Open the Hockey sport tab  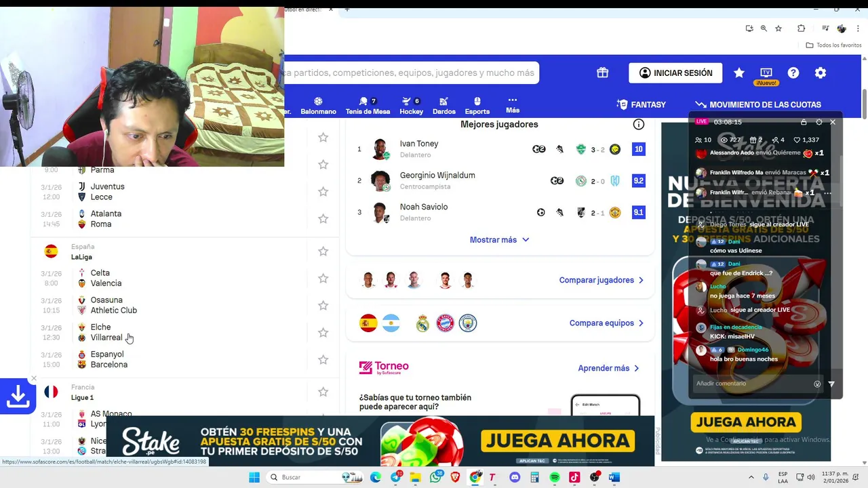point(411,106)
